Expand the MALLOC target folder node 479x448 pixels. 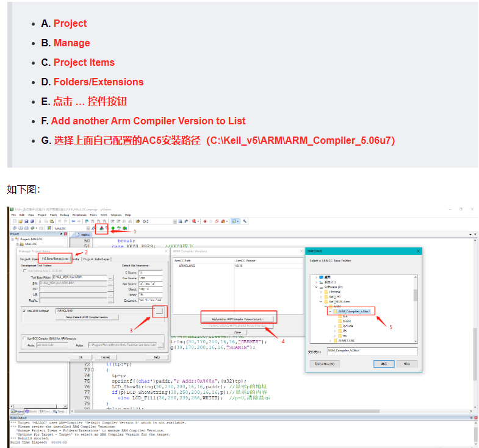point(18,244)
